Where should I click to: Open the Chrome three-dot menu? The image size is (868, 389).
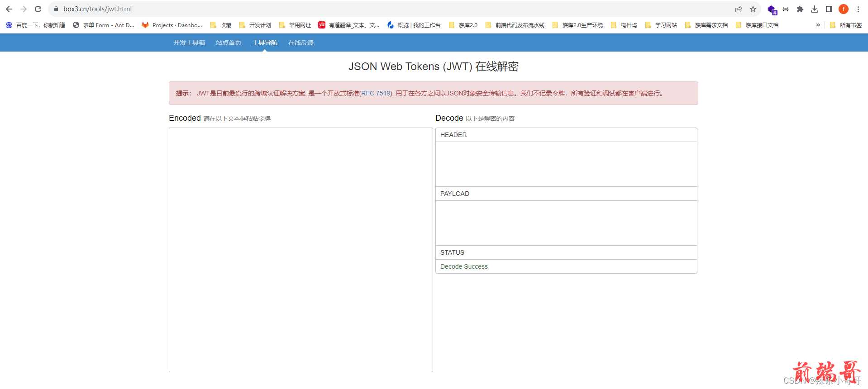tap(858, 9)
